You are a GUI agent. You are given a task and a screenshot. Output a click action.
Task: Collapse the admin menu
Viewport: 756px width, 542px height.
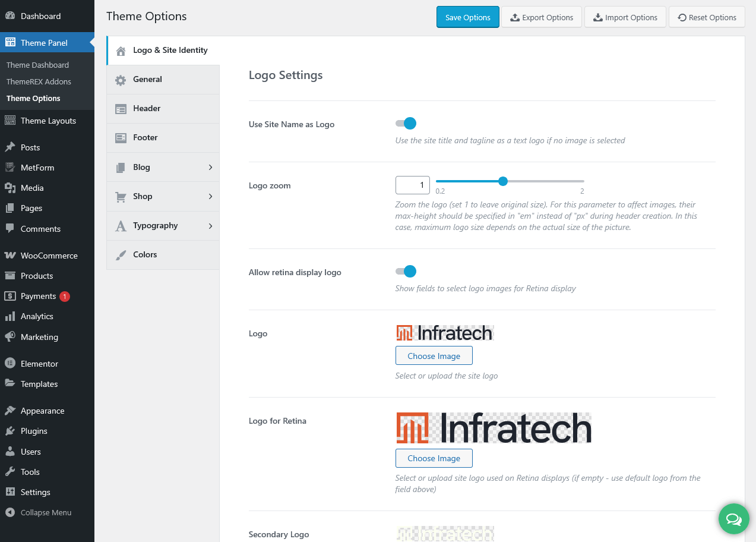pos(39,512)
